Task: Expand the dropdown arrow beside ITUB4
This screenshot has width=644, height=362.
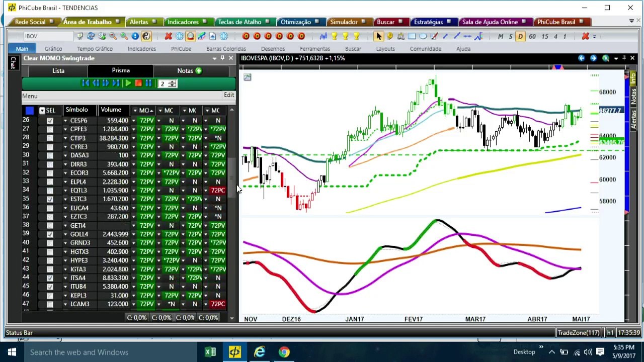Action: 65,287
